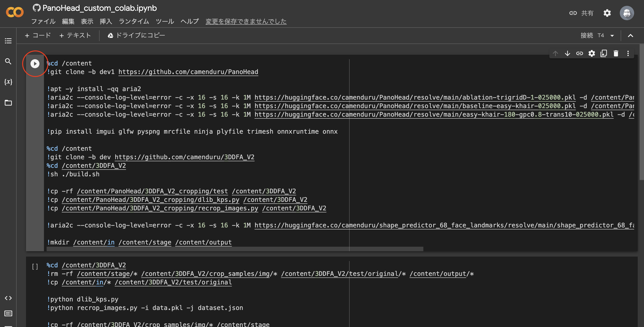Click the page vertical scrollbar
644x327 pixels.
pos(642,112)
